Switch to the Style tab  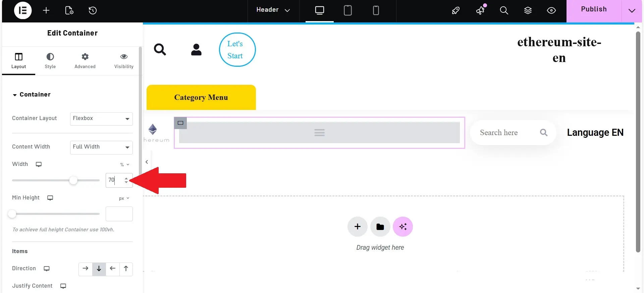[x=50, y=60]
